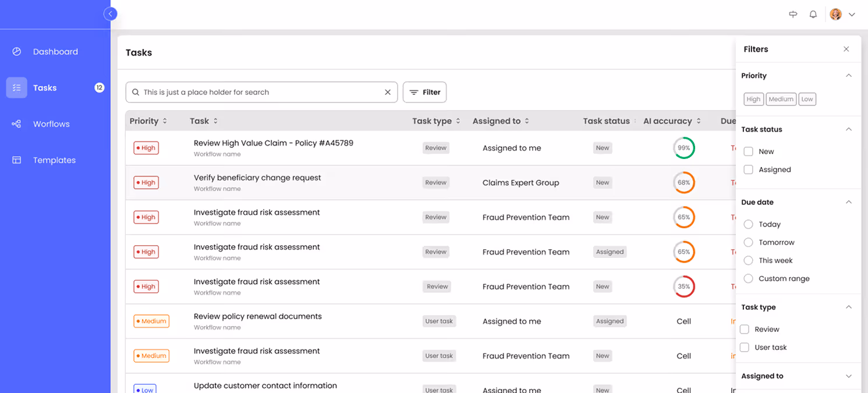Click the signpost feedback icon in the header

pos(792,14)
